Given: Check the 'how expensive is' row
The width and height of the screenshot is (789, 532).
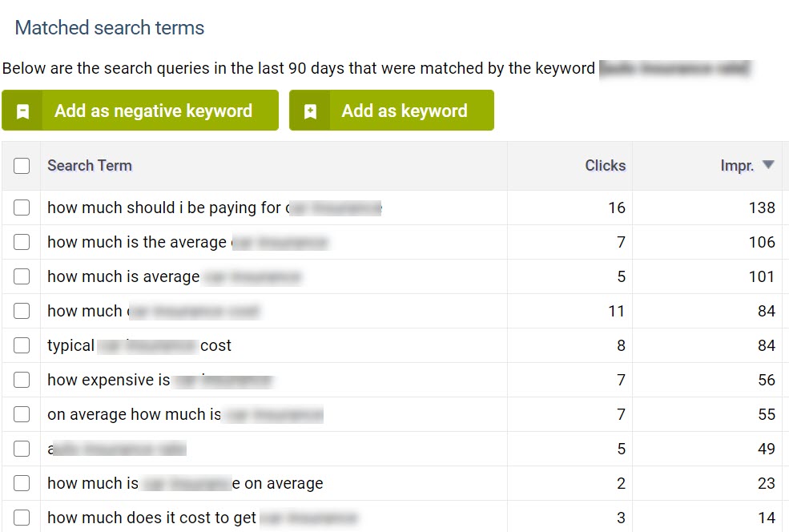Looking at the screenshot, I should pos(22,380).
